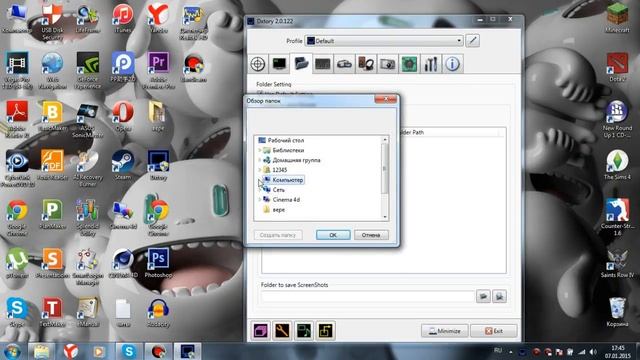
Task: Click the screenshot folder path input field
Action: pos(367,296)
